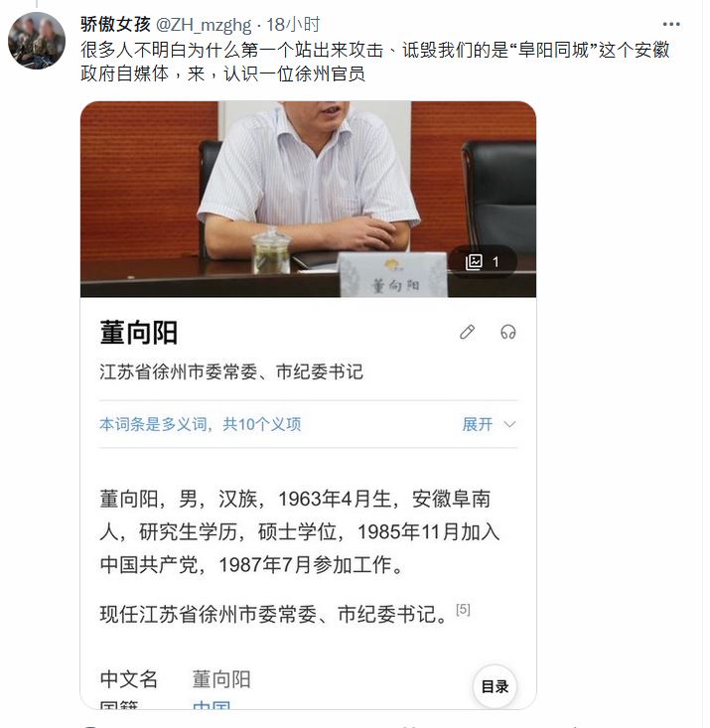The height and width of the screenshot is (728, 710).
Task: Click the 中国 nationality link
Action: 212,705
